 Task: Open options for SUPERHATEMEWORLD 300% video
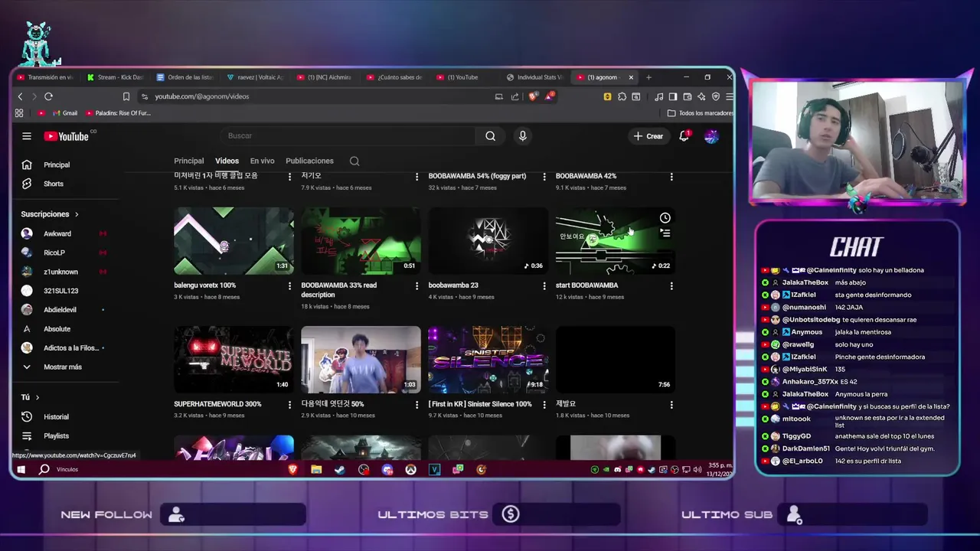point(289,404)
